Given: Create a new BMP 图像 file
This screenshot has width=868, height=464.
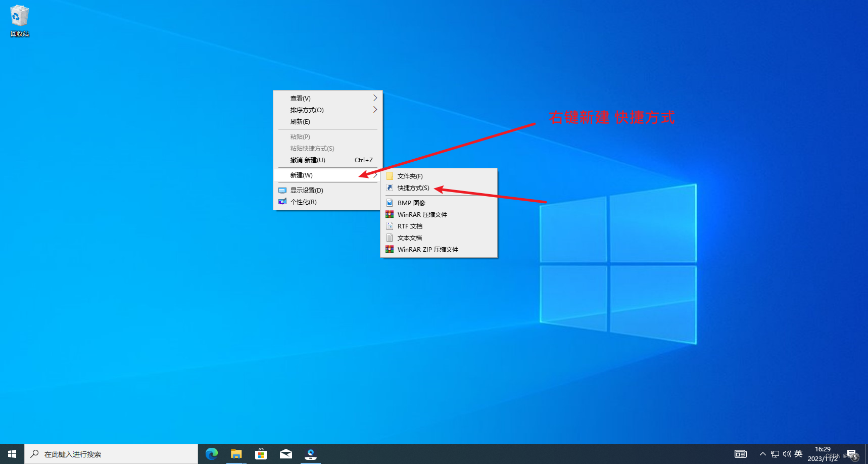Looking at the screenshot, I should tap(439, 203).
